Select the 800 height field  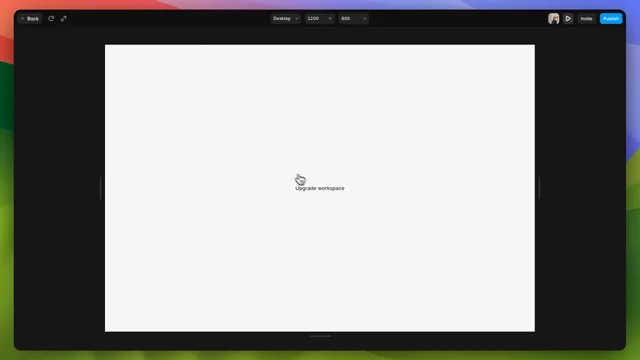pyautogui.click(x=353, y=18)
